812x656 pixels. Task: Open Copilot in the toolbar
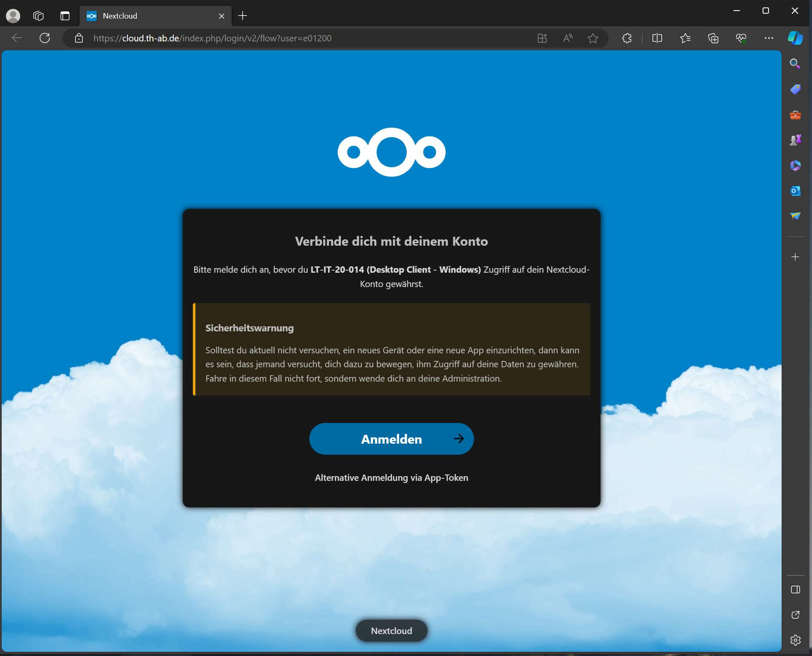[796, 38]
